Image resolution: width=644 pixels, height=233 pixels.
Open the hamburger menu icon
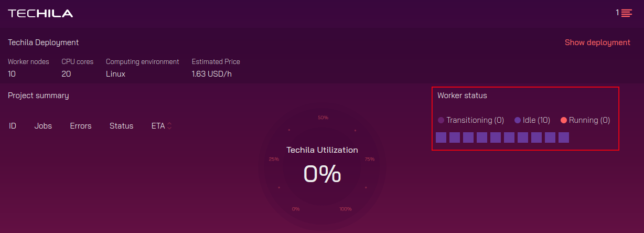point(626,13)
